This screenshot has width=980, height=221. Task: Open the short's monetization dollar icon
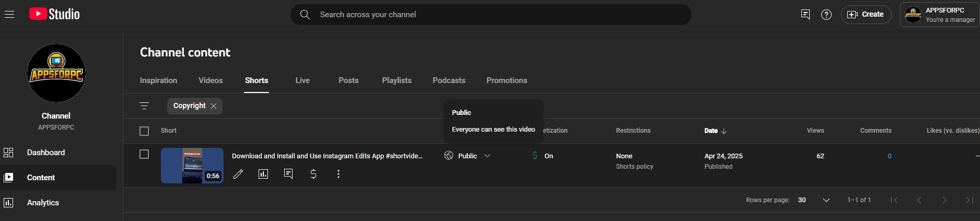pos(313,174)
